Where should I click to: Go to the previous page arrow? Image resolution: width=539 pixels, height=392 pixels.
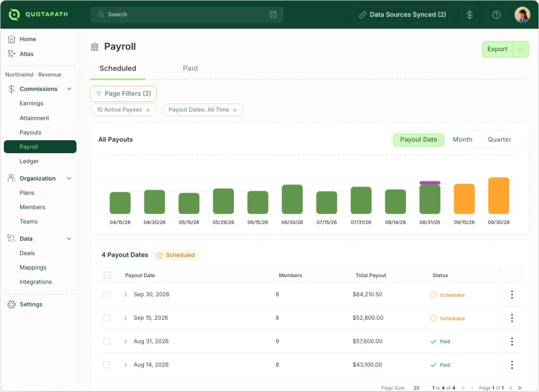point(472,388)
